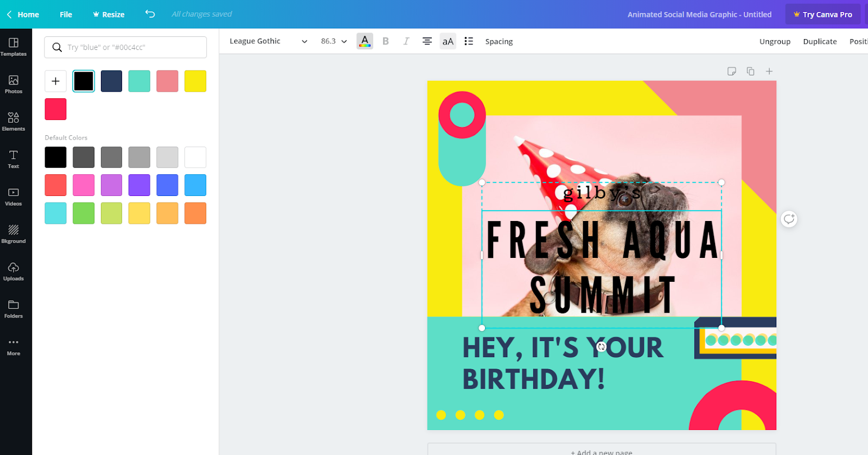Click Add a new page
Screen dimensions: 868x455
[x=602, y=451]
